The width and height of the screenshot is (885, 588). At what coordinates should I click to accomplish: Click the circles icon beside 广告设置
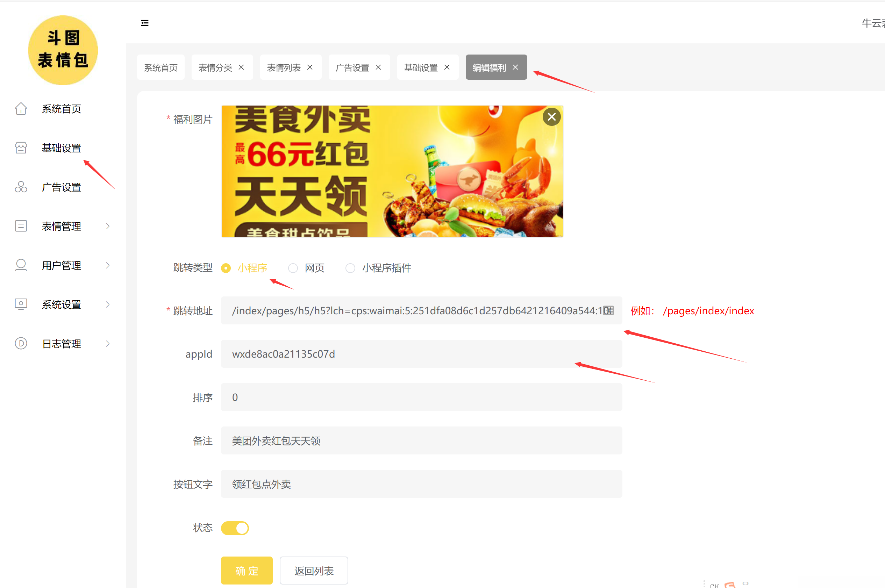21,187
